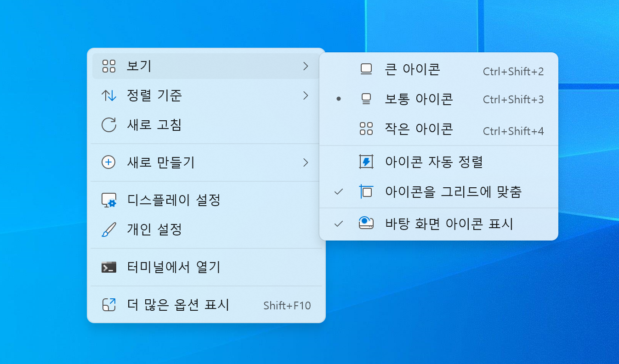
Task: Expand the 새로 만들기 submenu chevron
Action: pos(306,162)
